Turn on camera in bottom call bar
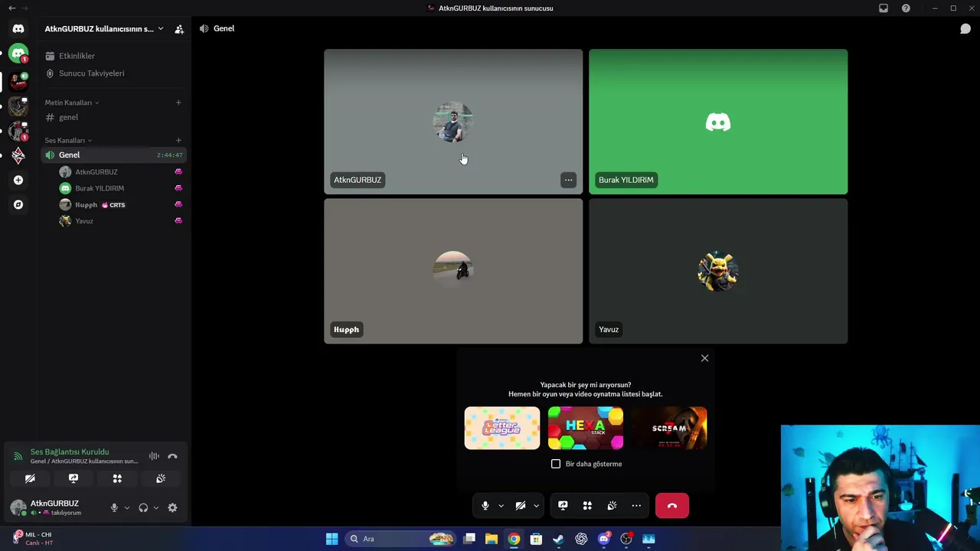The width and height of the screenshot is (980, 551). click(520, 506)
